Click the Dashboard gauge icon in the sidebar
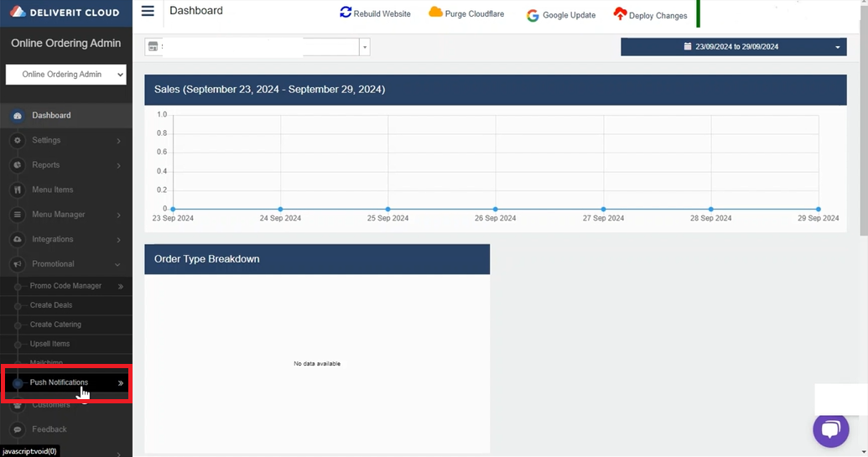868x457 pixels. [x=18, y=116]
